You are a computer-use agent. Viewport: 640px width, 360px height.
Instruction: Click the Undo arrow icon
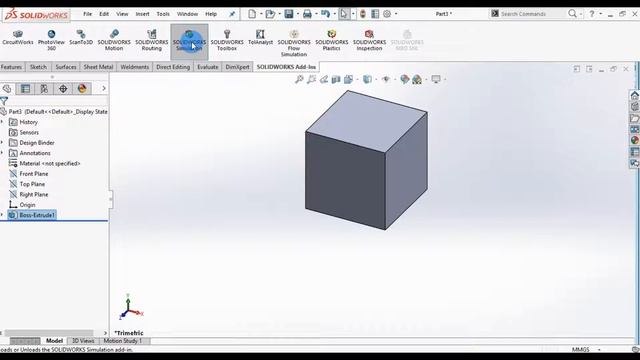[x=325, y=14]
